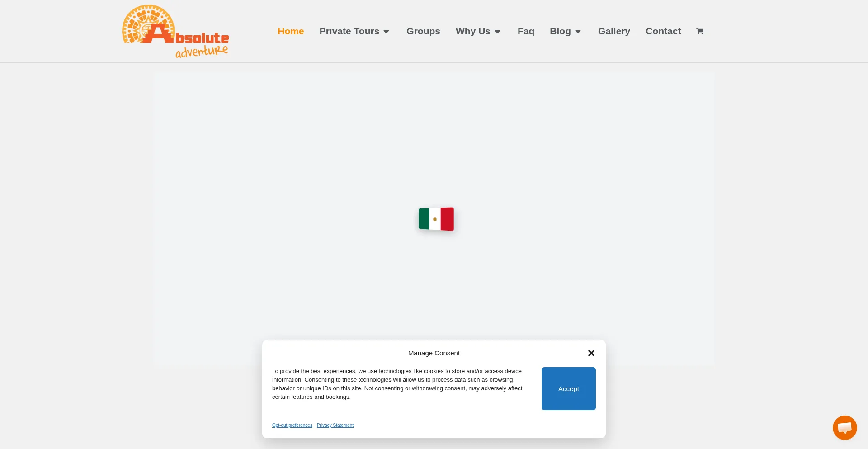868x449 pixels.
Task: Select the Blog menu label
Action: [x=560, y=31]
